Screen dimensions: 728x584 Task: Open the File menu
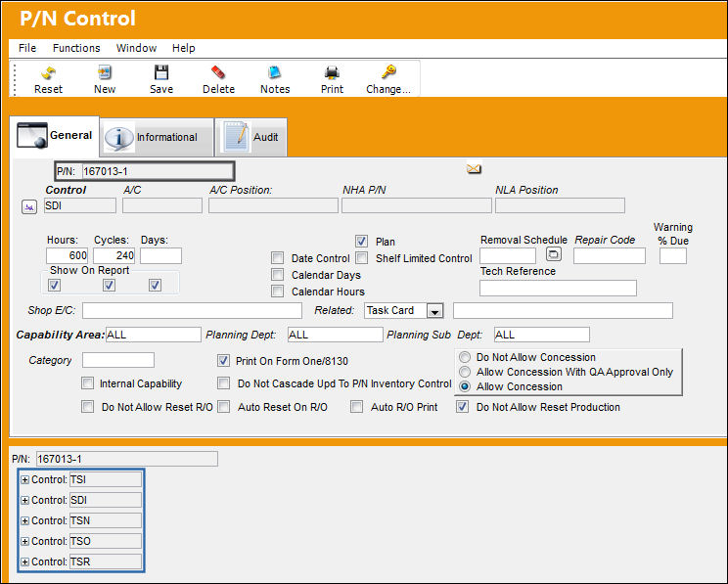(27, 48)
